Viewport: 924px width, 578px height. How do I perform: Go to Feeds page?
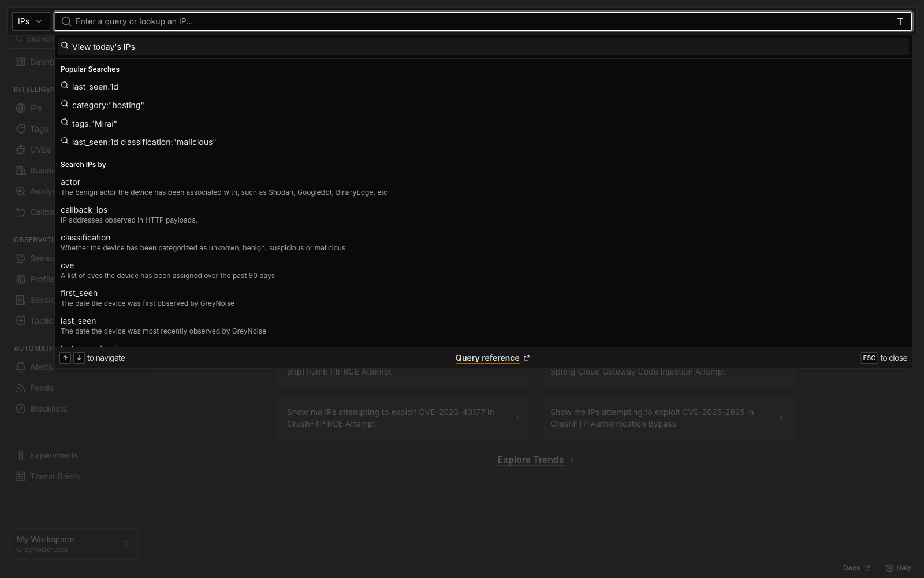tap(42, 388)
